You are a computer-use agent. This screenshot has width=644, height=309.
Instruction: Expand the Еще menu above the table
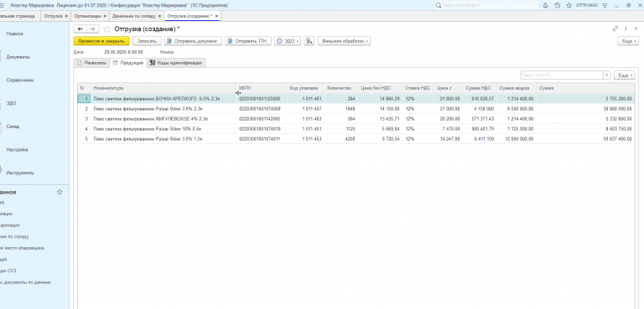point(624,75)
